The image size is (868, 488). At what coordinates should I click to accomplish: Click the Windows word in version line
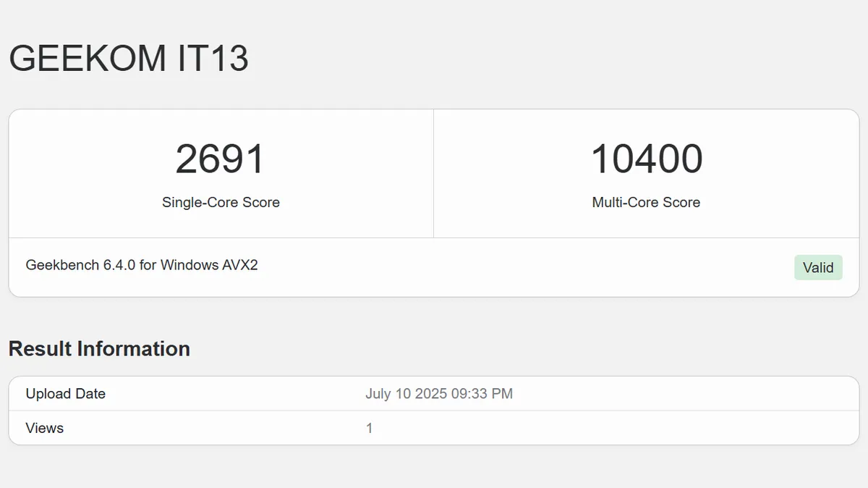[189, 265]
